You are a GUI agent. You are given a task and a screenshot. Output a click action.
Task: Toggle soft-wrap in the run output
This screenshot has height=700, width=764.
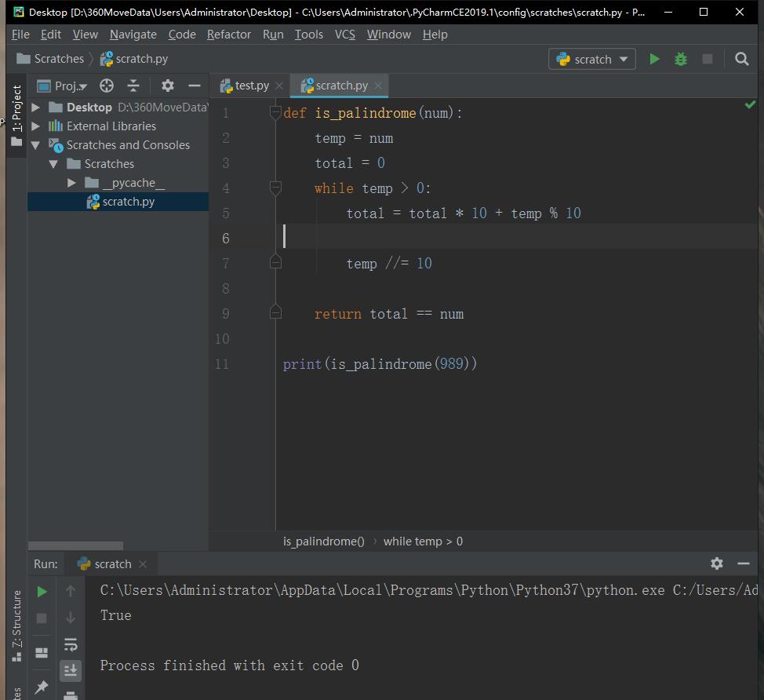click(x=71, y=644)
